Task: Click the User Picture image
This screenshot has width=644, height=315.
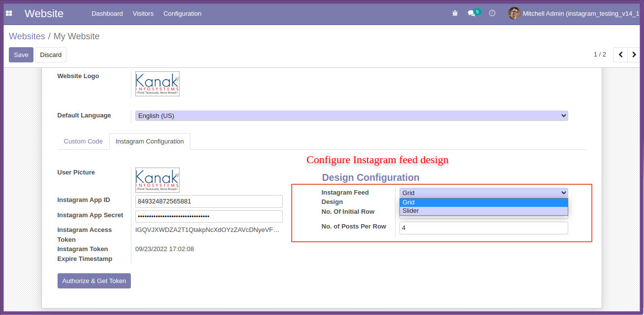Action: tap(157, 180)
